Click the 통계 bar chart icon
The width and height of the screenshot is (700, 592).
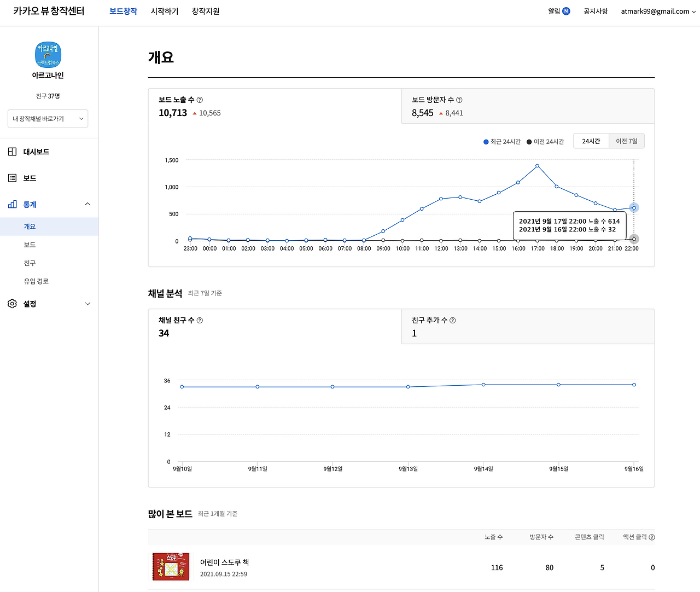point(12,204)
